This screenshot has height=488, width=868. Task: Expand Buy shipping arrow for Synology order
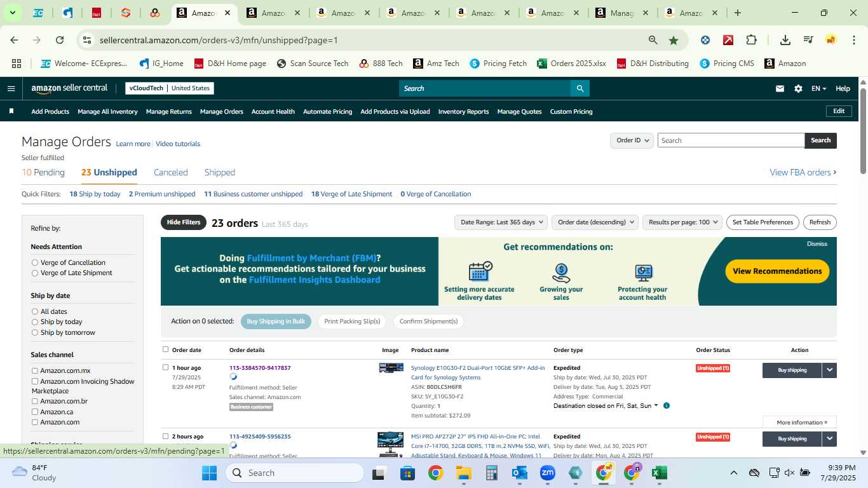click(x=829, y=370)
